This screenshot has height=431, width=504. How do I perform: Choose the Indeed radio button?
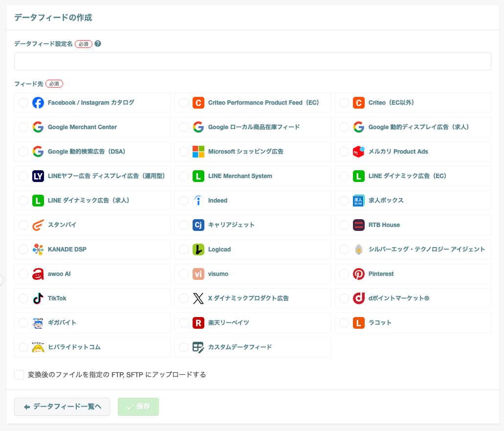184,201
